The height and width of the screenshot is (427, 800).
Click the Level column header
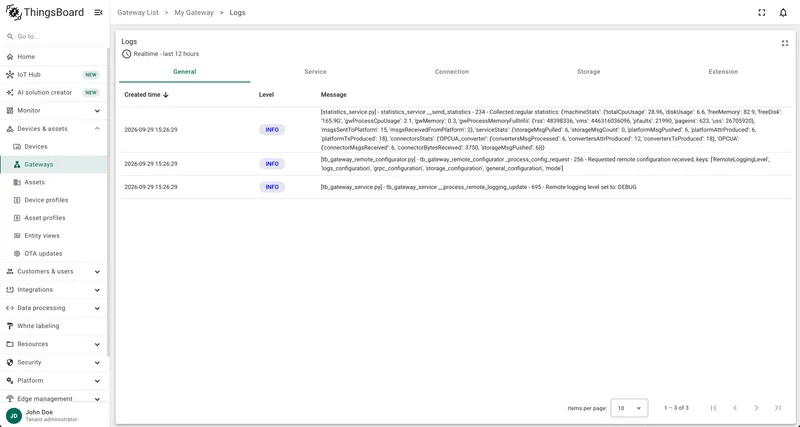(266, 95)
